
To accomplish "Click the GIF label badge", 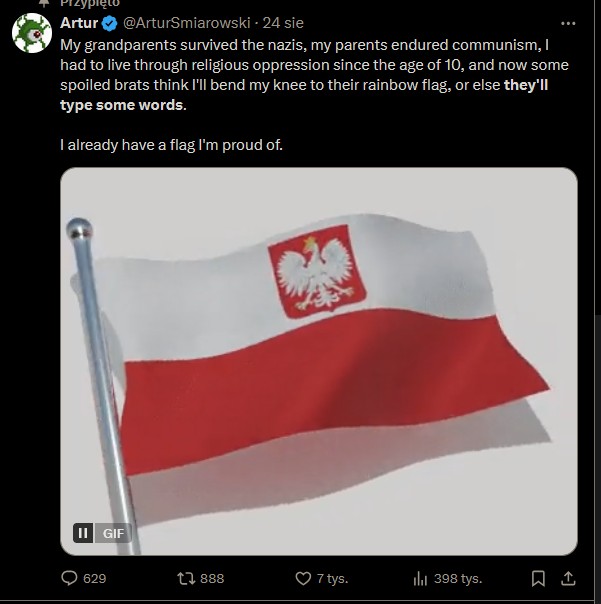I will click(x=113, y=533).
